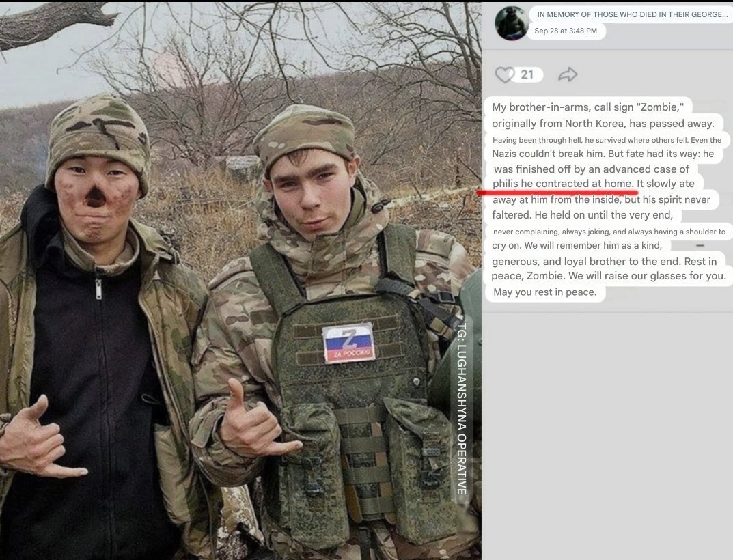Click the like count showing 21
This screenshot has width=733, height=560.
click(527, 75)
